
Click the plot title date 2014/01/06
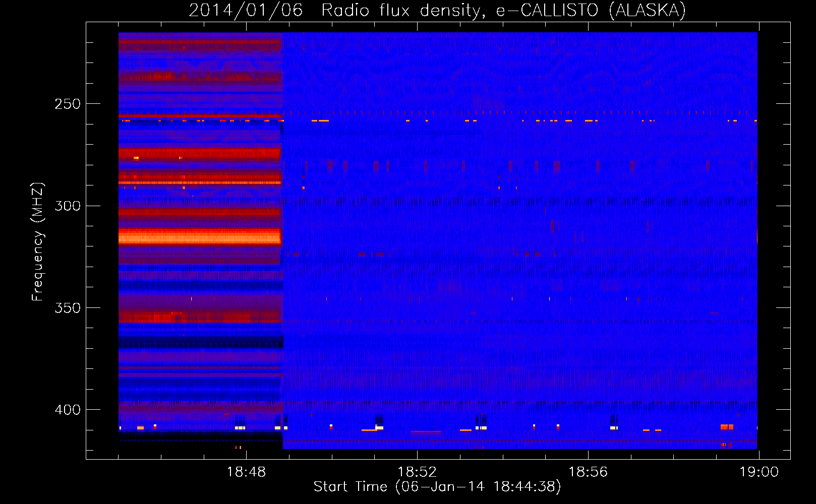click(x=246, y=10)
